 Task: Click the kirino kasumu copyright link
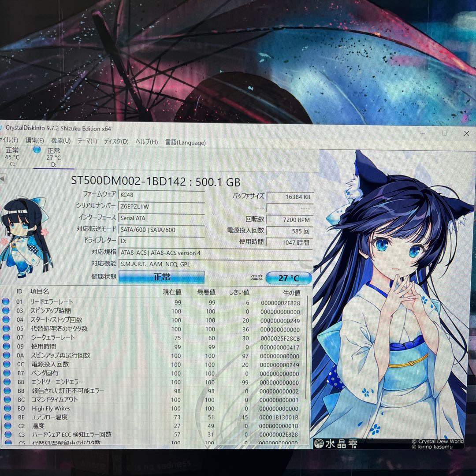coord(432,447)
